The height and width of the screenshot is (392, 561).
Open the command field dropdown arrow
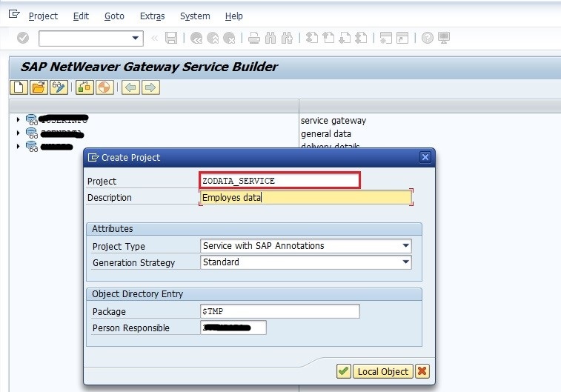pyautogui.click(x=135, y=38)
